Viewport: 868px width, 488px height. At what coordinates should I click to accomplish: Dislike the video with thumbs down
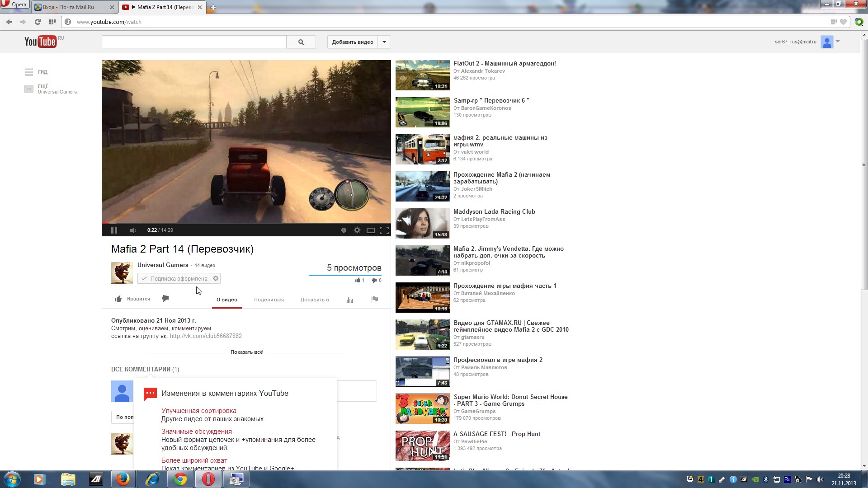165,299
